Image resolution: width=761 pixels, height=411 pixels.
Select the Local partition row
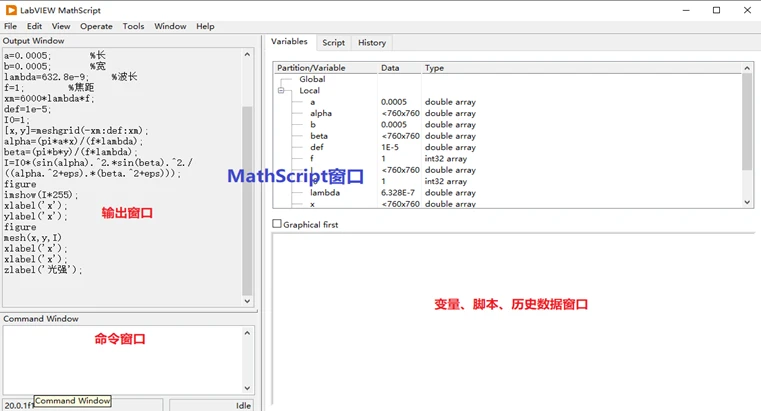point(309,91)
